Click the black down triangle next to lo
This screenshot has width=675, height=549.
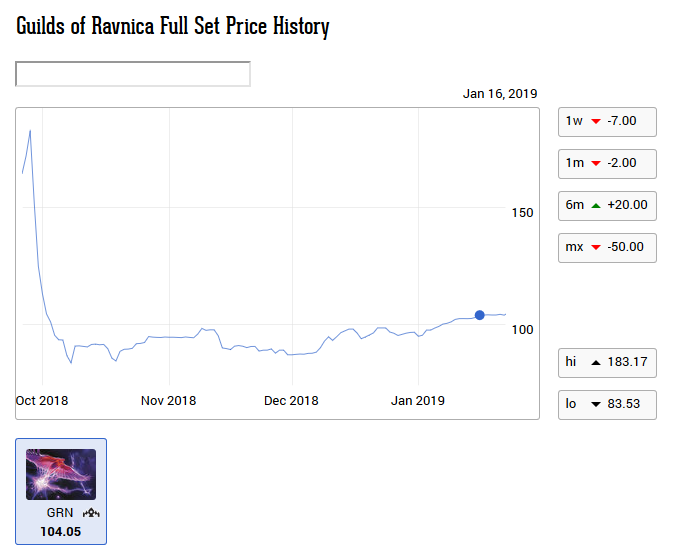tap(595, 405)
